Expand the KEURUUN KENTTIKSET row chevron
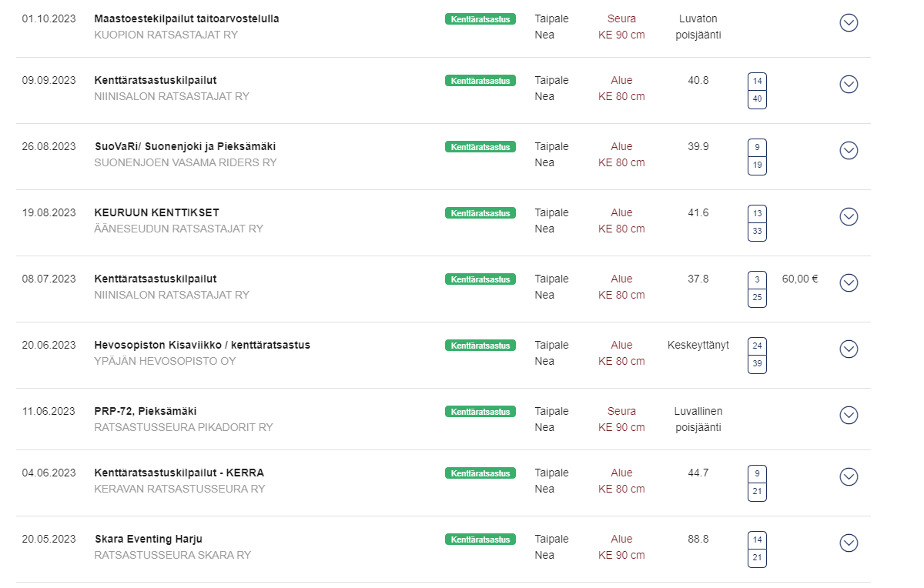The width and height of the screenshot is (924, 588). pyautogui.click(x=849, y=217)
